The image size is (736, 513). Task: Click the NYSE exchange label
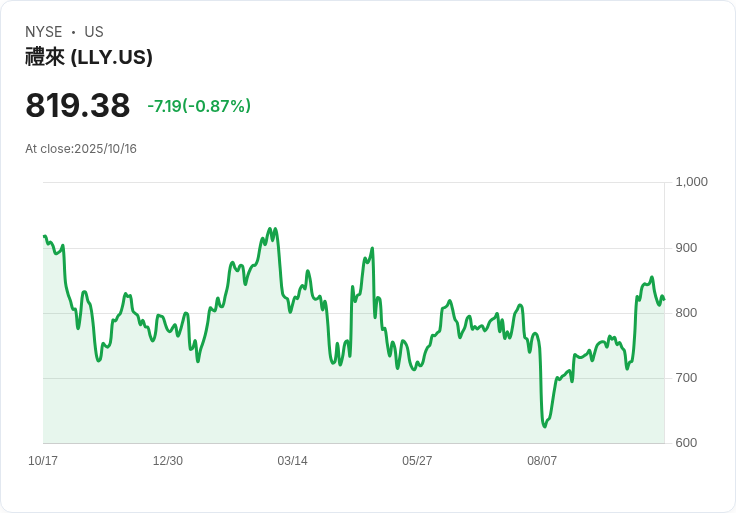[x=44, y=32]
